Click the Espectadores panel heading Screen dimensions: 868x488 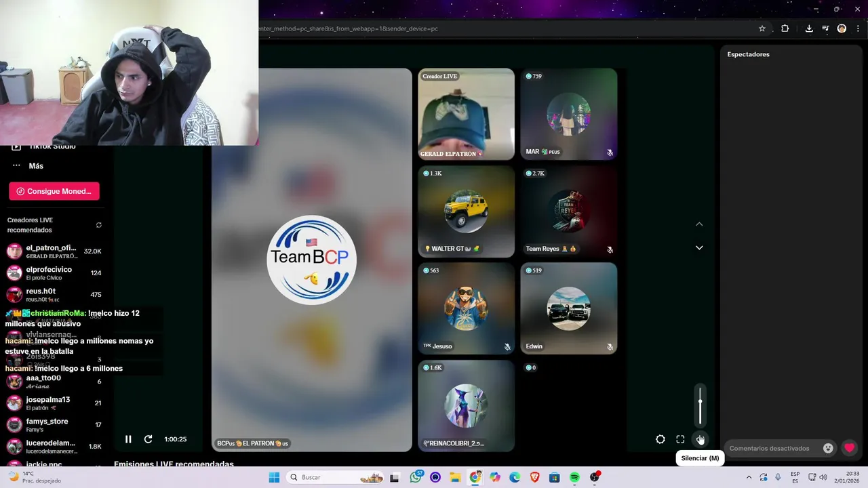[x=748, y=54]
